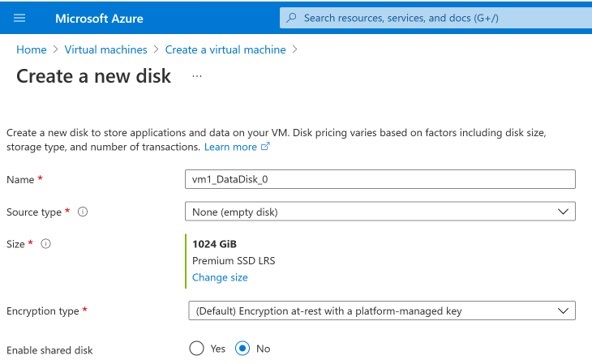Click the Change size link

click(220, 278)
